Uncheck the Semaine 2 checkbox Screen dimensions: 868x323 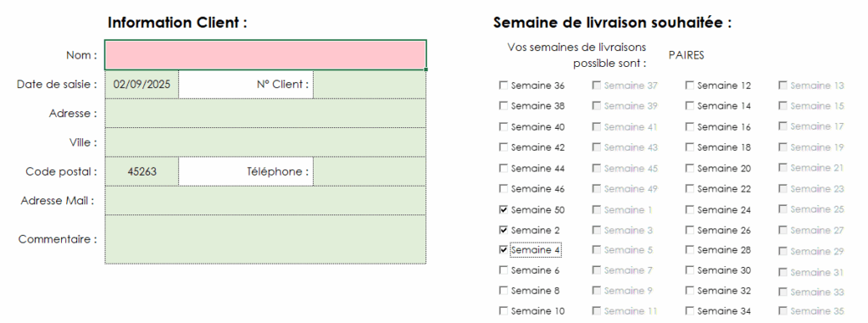tap(504, 230)
